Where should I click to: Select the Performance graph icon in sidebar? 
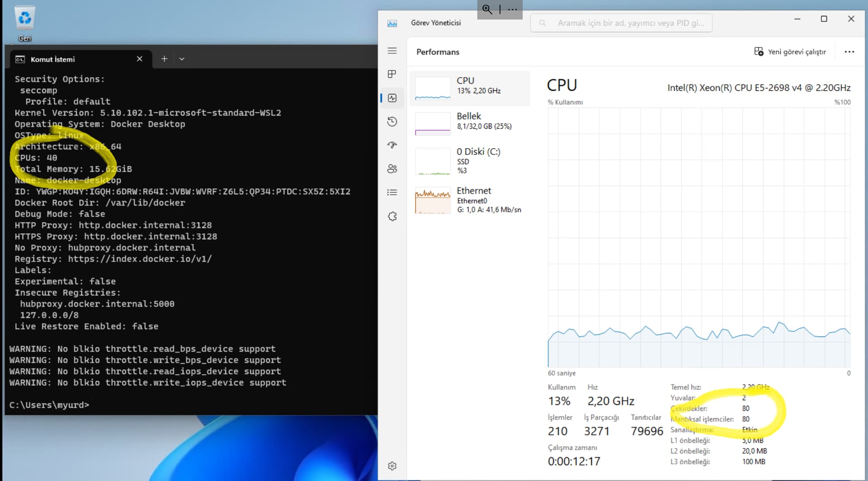(x=392, y=98)
